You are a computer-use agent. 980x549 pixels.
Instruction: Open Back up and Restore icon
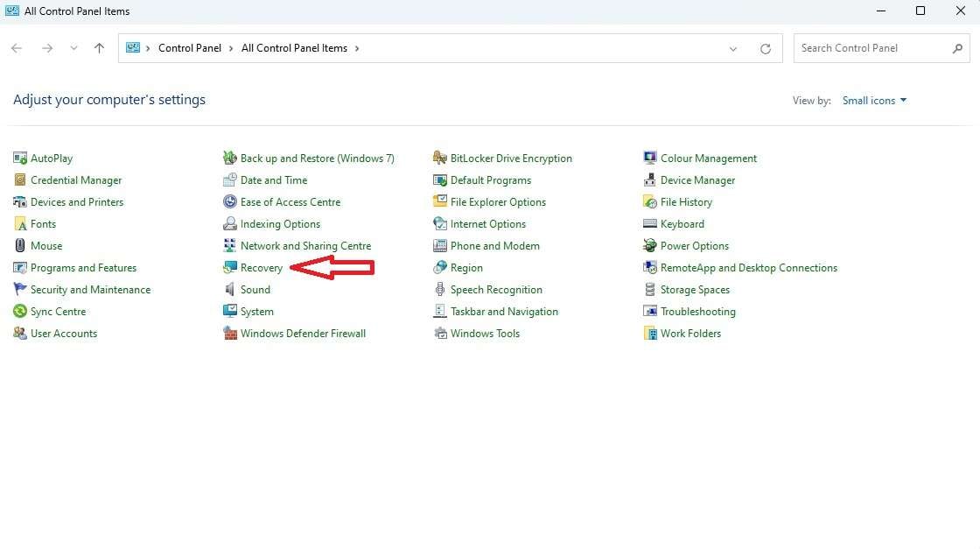[230, 158]
